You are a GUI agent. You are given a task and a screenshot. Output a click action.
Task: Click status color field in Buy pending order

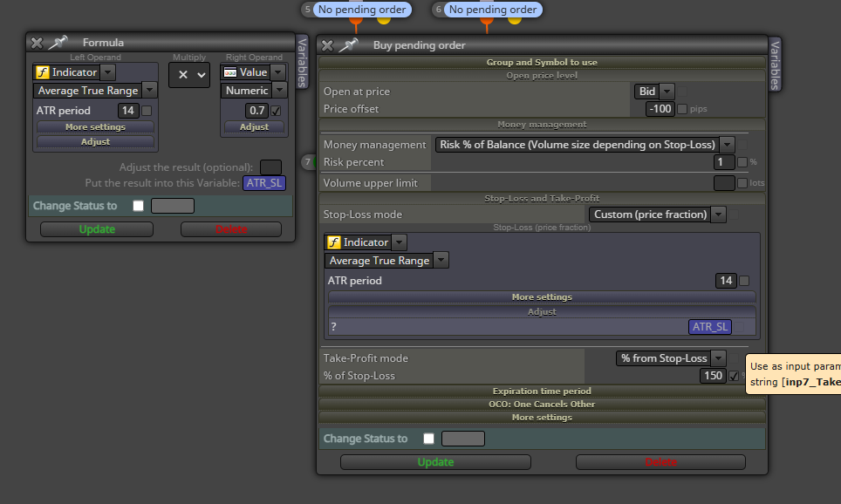463,439
